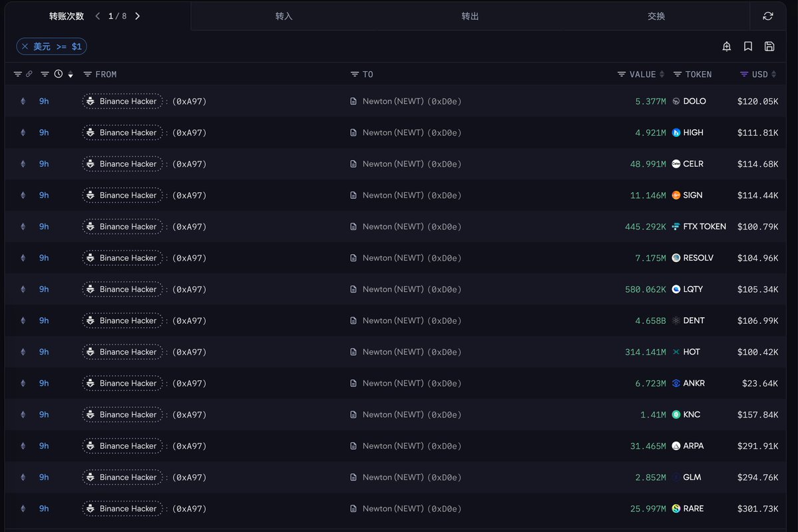Image resolution: width=798 pixels, height=532 pixels.
Task: Click the $301.73K USD value
Action: click(x=758, y=509)
